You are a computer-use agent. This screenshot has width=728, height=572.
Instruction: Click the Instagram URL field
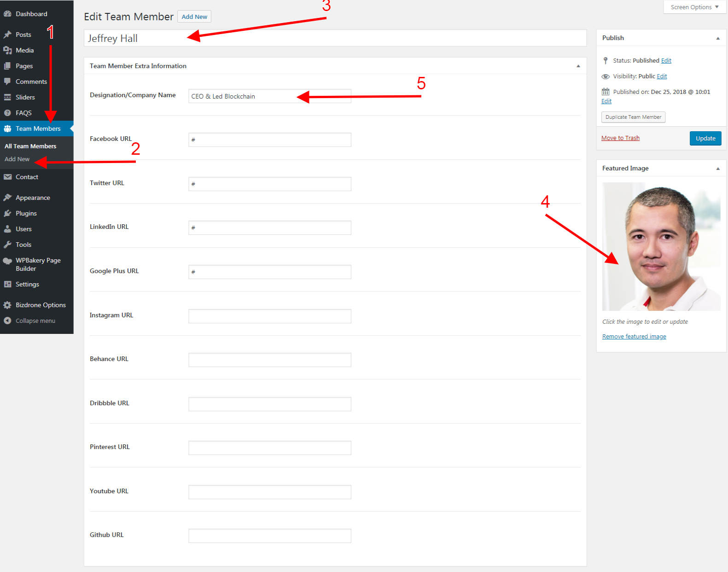270,316
